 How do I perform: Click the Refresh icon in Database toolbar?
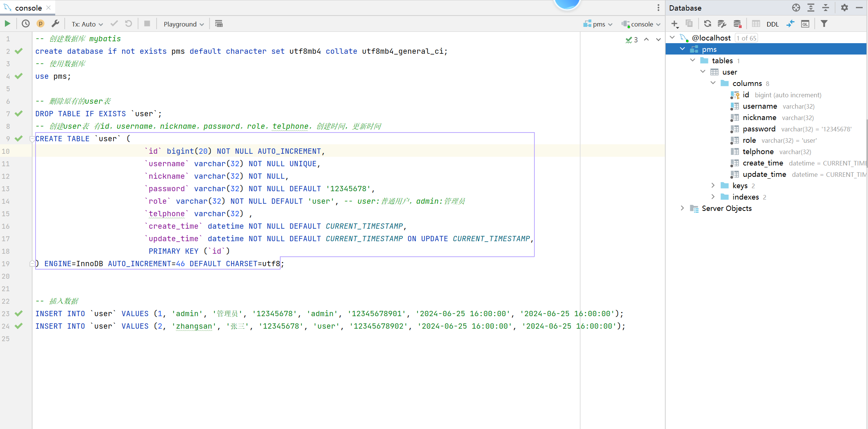pos(707,24)
